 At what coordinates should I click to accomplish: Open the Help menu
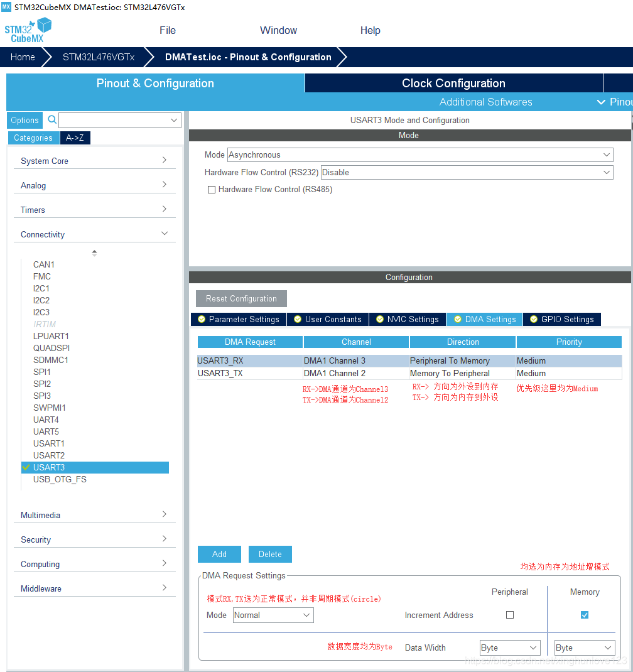371,30
